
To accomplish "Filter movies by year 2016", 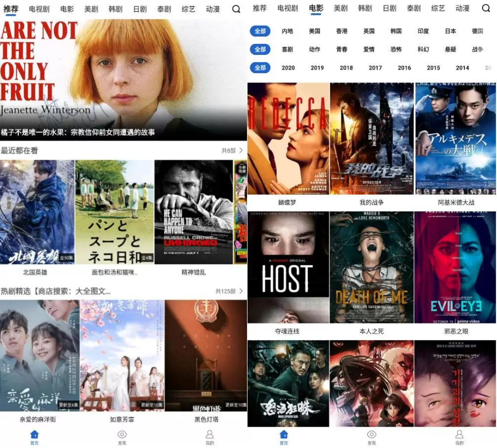I will (x=405, y=68).
